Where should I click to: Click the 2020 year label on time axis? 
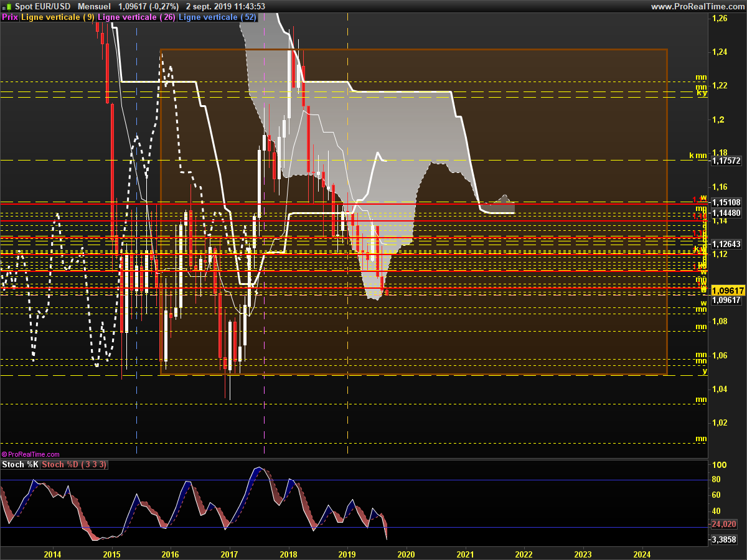coord(406,554)
